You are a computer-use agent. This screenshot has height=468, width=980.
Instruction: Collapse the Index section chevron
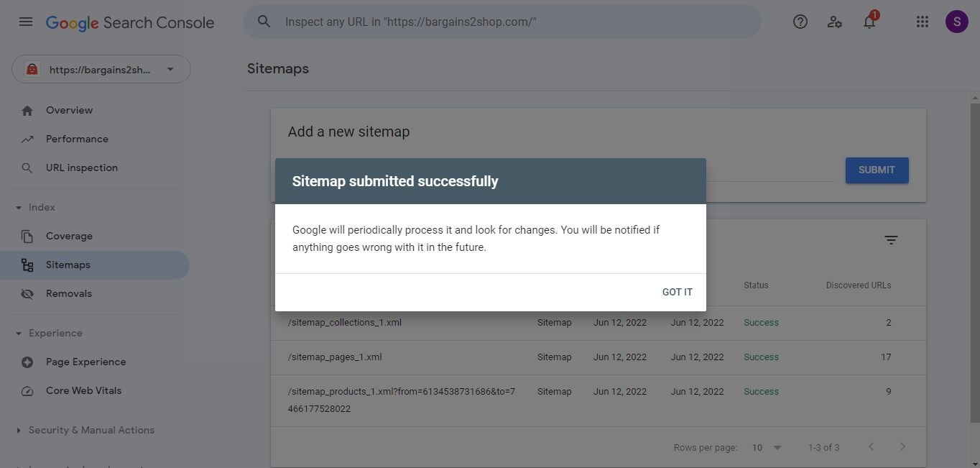click(17, 207)
